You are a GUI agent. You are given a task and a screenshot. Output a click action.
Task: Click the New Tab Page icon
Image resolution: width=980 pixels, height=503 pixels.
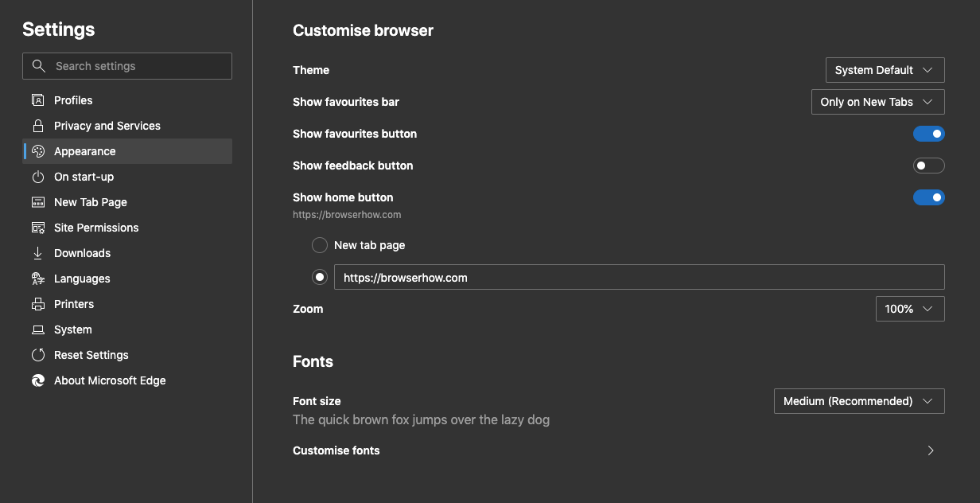pyautogui.click(x=38, y=201)
